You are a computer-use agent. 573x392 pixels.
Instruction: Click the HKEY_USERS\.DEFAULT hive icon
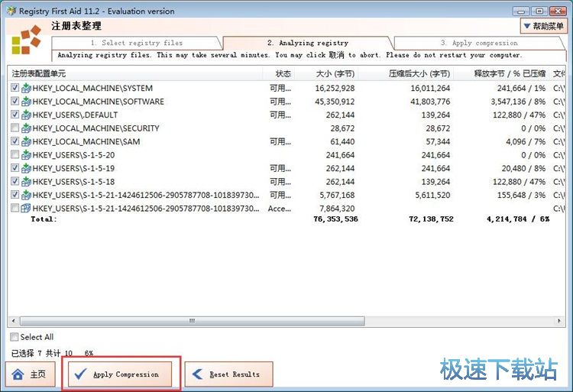26,115
